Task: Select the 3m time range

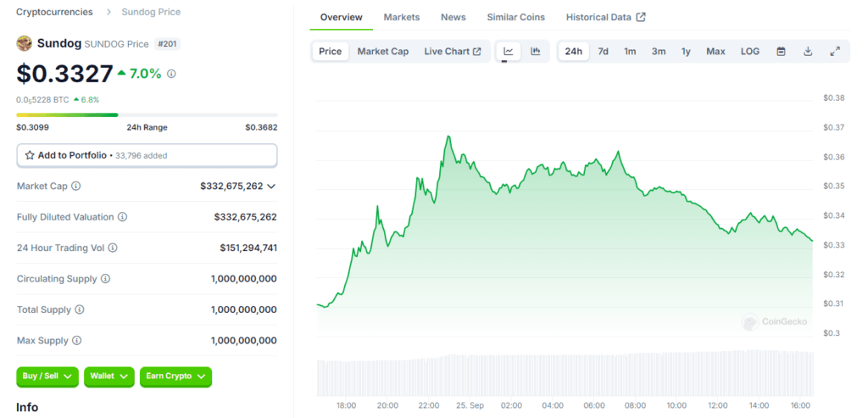Action: (658, 52)
